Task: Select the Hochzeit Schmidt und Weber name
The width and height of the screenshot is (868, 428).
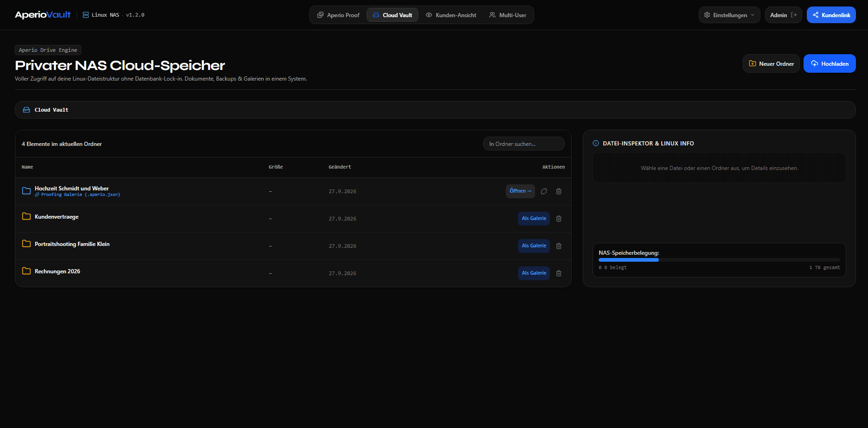Action: 72,188
